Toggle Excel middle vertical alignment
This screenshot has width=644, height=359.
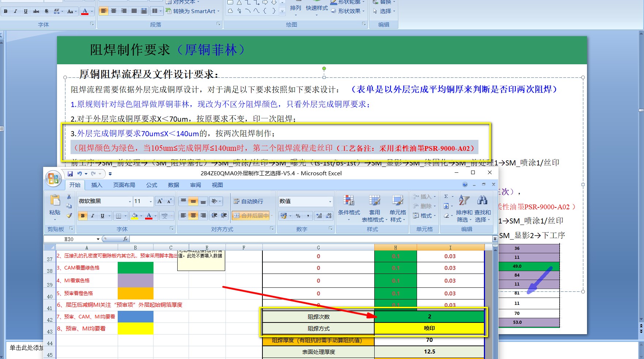(193, 201)
